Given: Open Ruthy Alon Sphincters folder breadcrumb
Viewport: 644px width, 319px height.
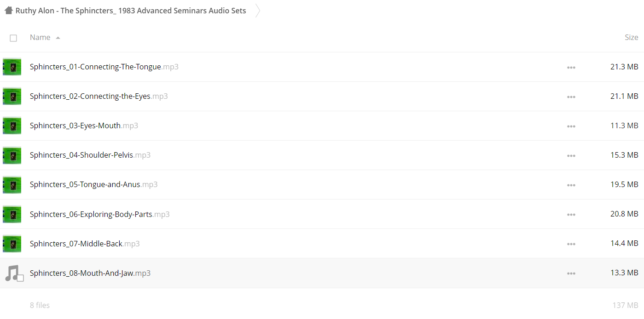Looking at the screenshot, I should (x=131, y=11).
